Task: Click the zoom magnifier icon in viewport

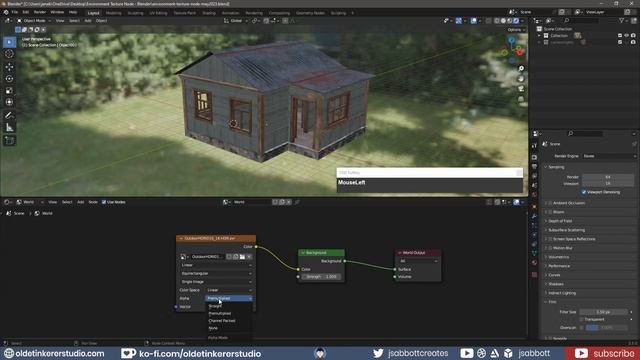Action: click(x=521, y=69)
